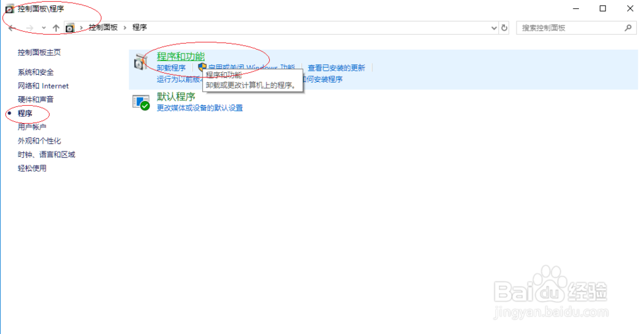Image resolution: width=644 pixels, height=334 pixels.
Task: Click the Forward navigation arrow
Action: 30,28
